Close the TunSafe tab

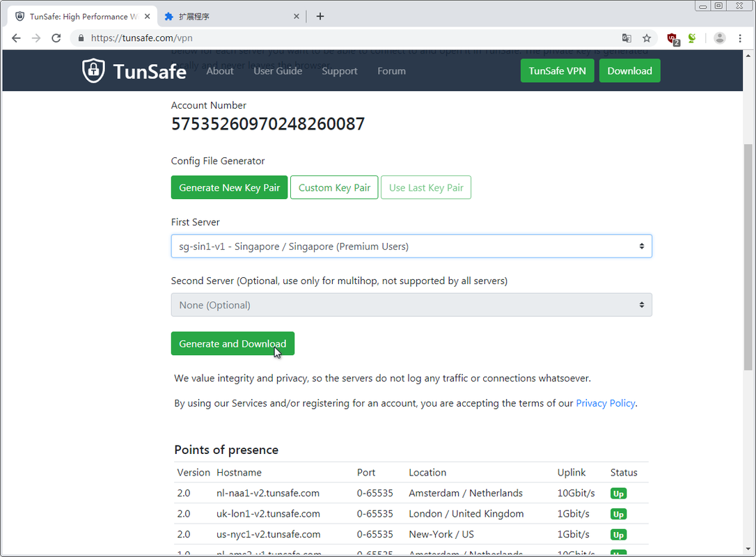pos(147,17)
